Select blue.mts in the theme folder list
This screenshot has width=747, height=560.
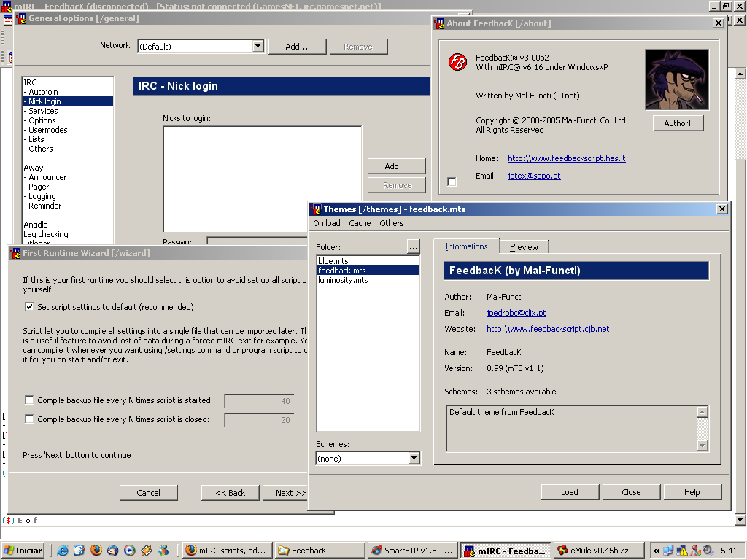pyautogui.click(x=368, y=261)
